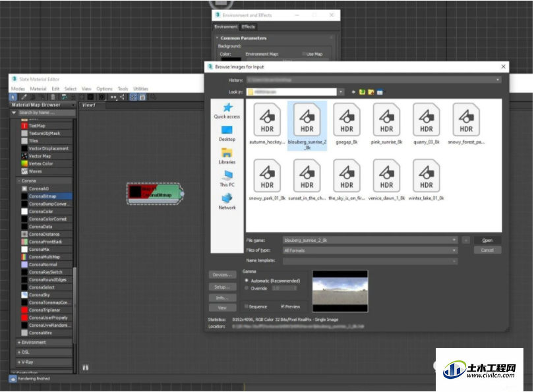Click the View button below Info...
Viewport: 534px width, 392px height.
click(x=222, y=308)
